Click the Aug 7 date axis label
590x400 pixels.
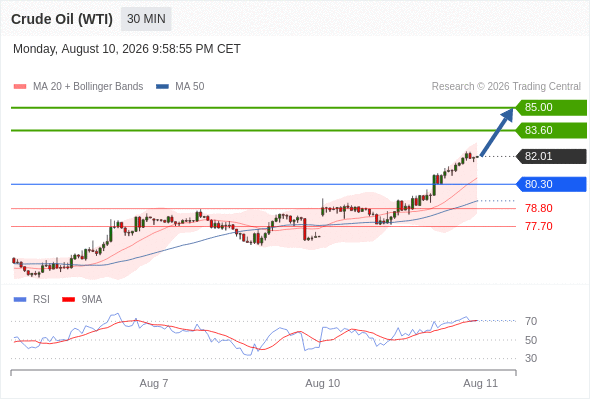coord(154,383)
